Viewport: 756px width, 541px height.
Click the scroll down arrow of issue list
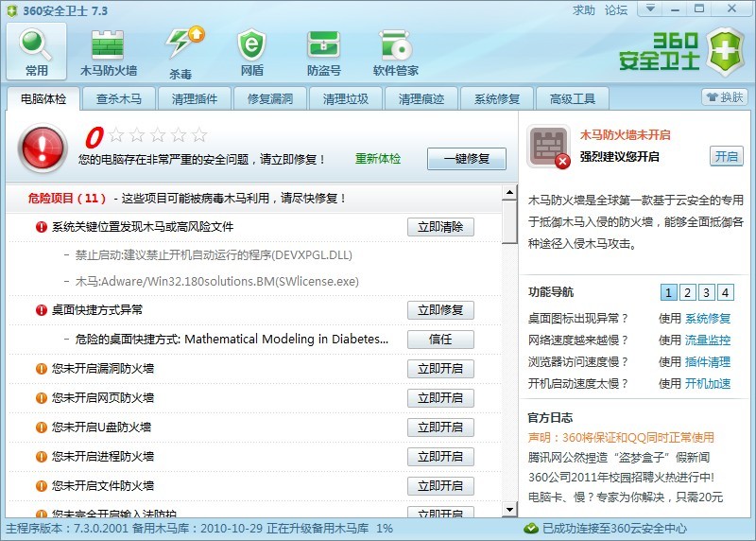(509, 509)
